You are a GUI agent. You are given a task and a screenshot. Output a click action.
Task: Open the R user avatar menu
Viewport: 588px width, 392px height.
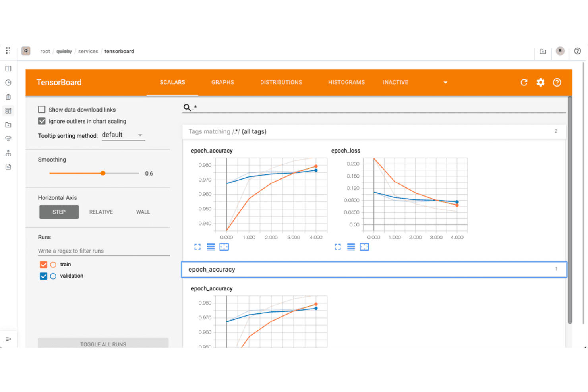click(x=560, y=51)
